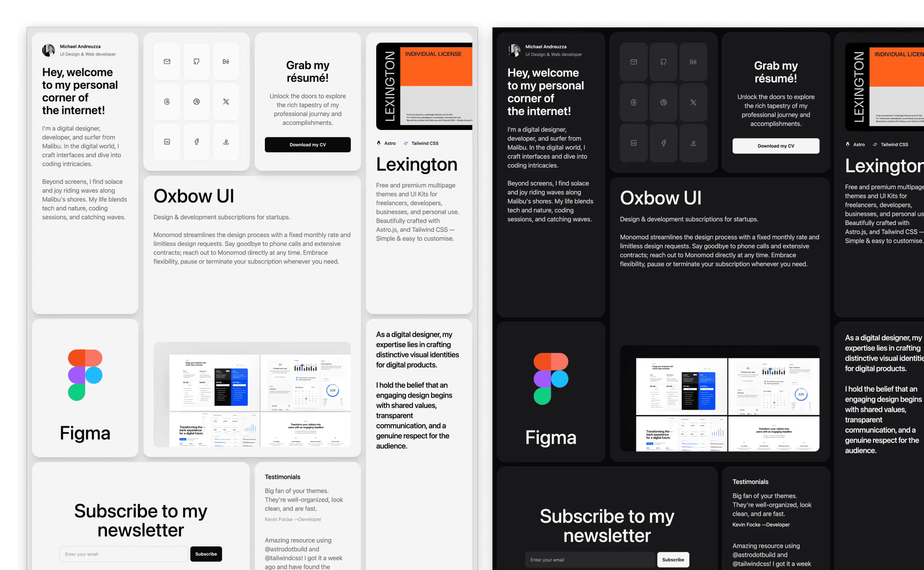
Task: Click the Figma logo
Action: pos(85,375)
